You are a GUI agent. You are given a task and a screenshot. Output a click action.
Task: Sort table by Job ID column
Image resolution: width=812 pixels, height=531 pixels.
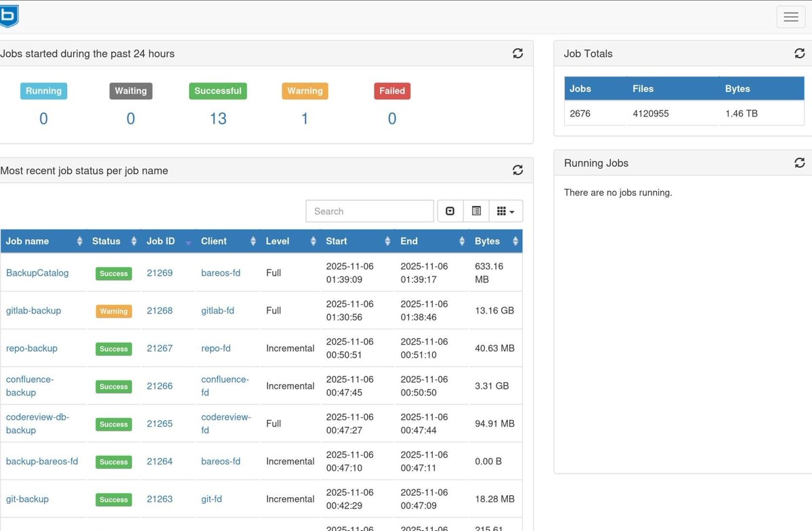coord(169,241)
